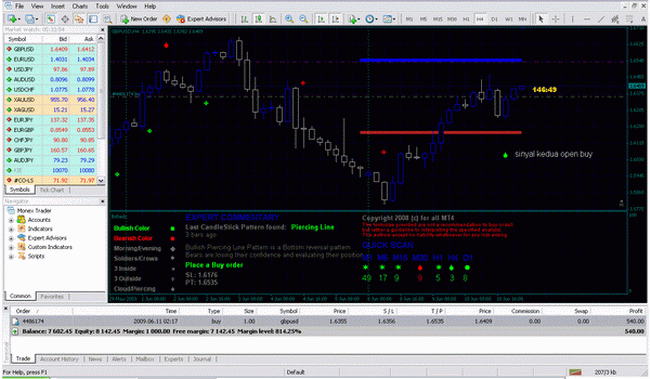Viewport: 650px width, 379px height.
Task: Open the Charts menu
Action: pos(80,6)
